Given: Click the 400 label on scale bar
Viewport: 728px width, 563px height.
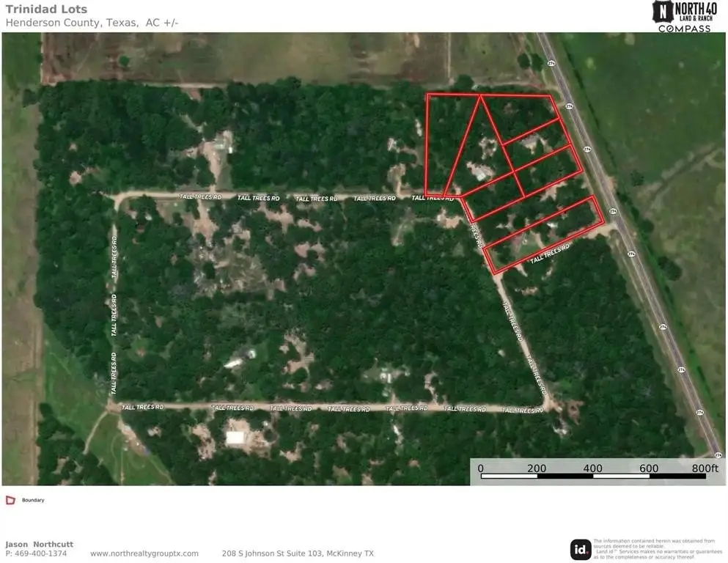Looking at the screenshot, I should [592, 468].
